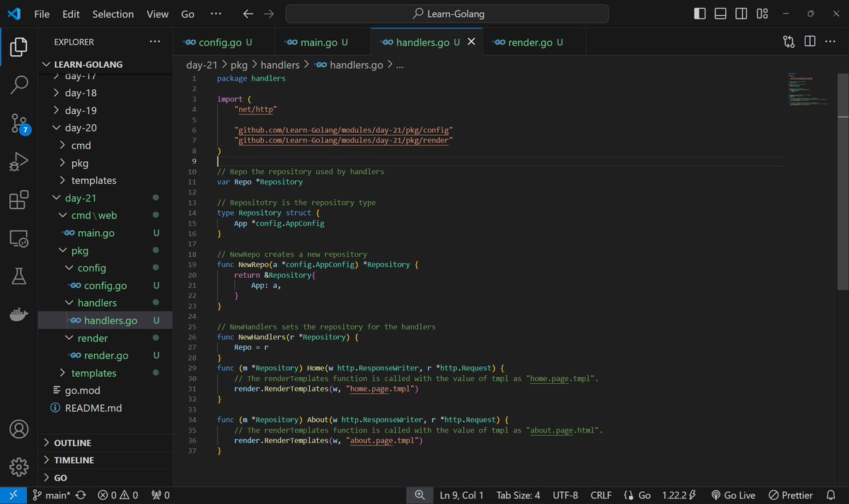Open the Testing beaker view
Viewport: 849px width, 504px height.
(x=19, y=276)
